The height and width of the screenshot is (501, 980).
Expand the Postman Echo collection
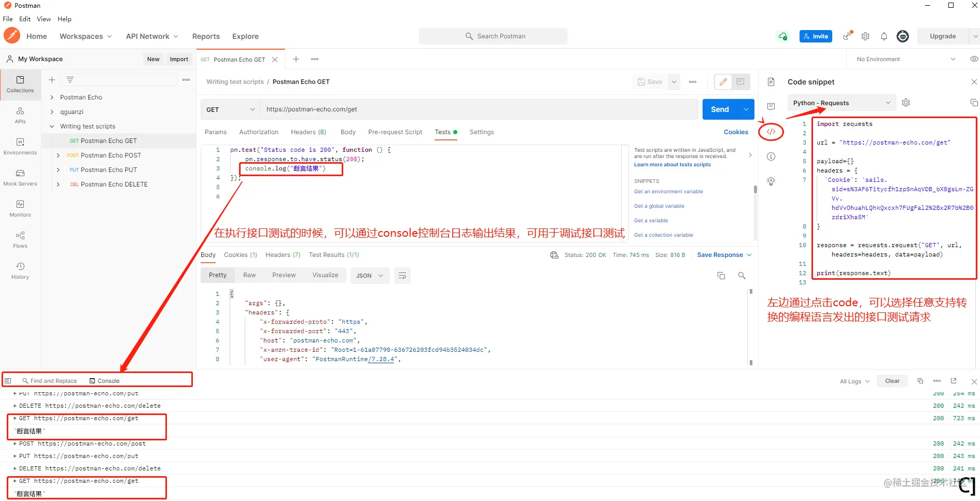pos(52,97)
